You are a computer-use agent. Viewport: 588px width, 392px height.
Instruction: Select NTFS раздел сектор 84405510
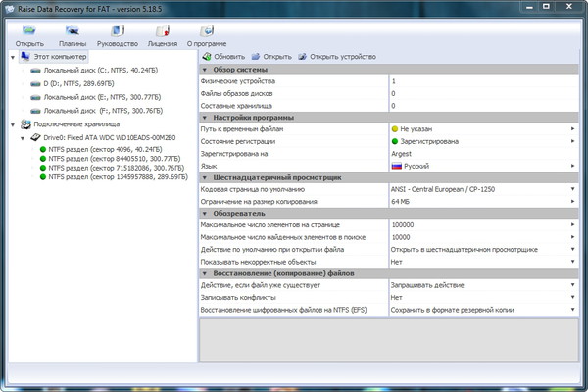(x=115, y=159)
